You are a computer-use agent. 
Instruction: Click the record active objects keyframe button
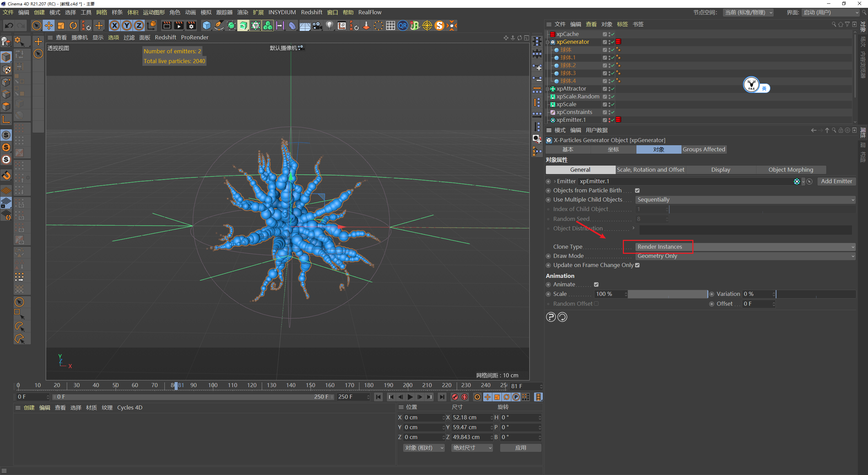455,397
